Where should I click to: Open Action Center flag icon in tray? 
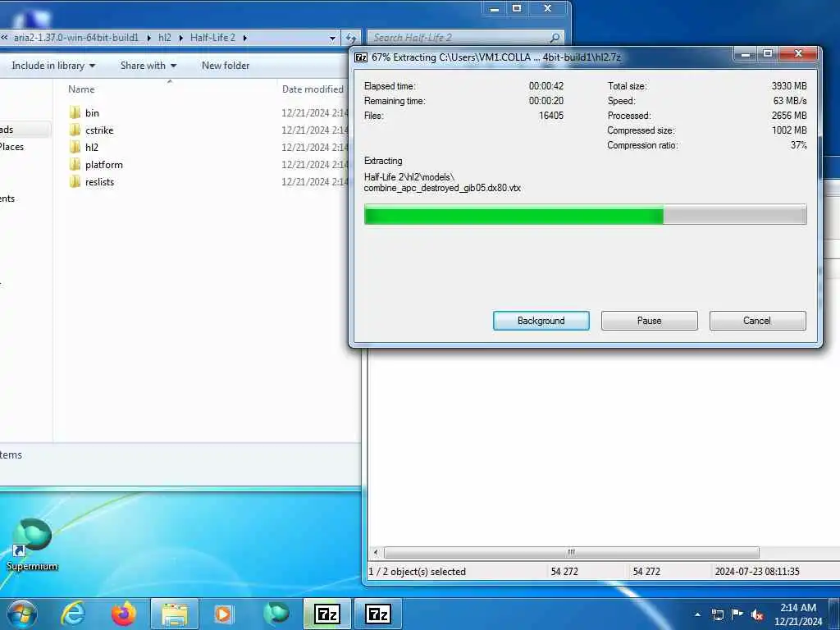tap(737, 614)
